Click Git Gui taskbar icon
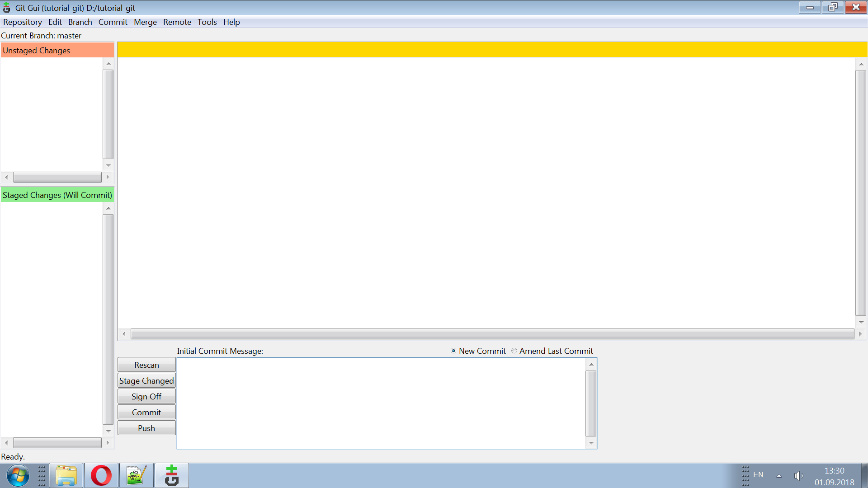The image size is (868, 488). [172, 475]
